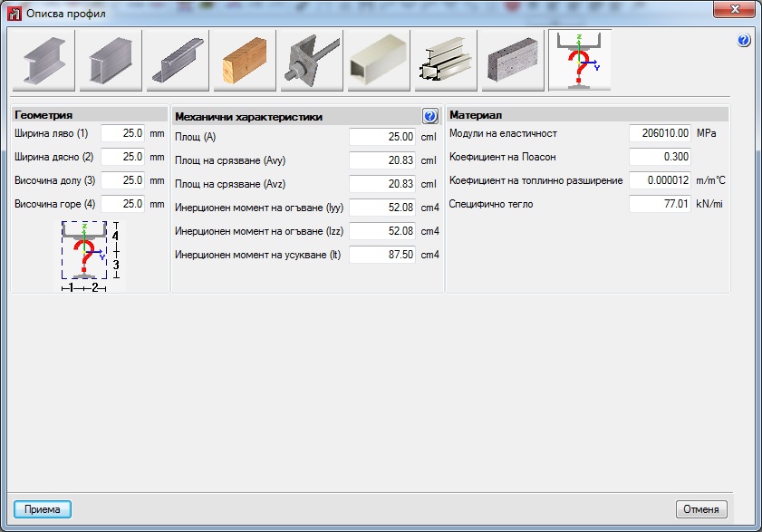Edit torsion inertia moment (It) field
The width and height of the screenshot is (762, 532).
[382, 255]
